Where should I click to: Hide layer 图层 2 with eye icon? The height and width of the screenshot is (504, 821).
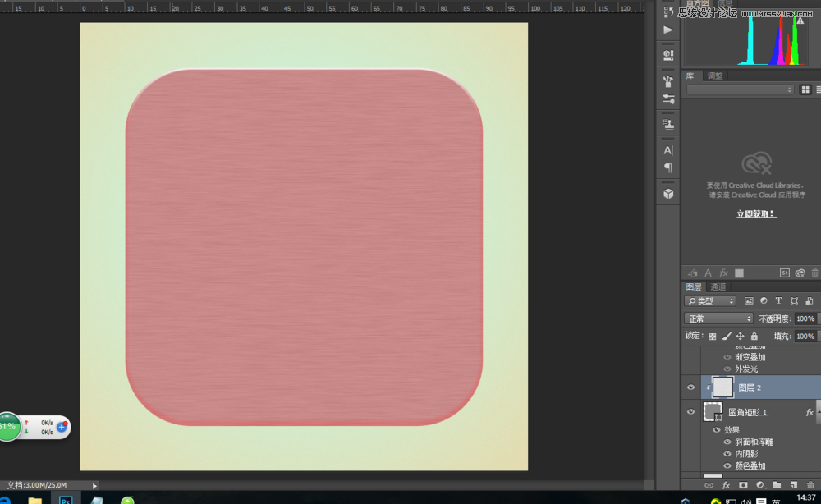(x=690, y=387)
